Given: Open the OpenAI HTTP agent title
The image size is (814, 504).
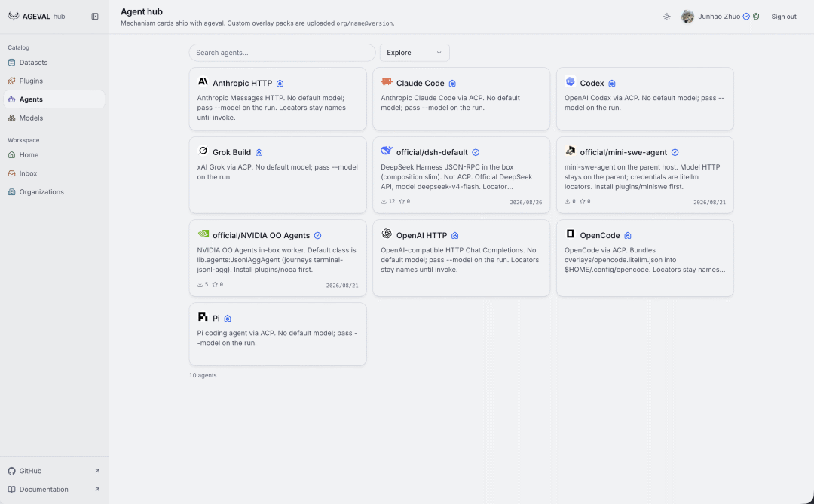Looking at the screenshot, I should [x=421, y=235].
